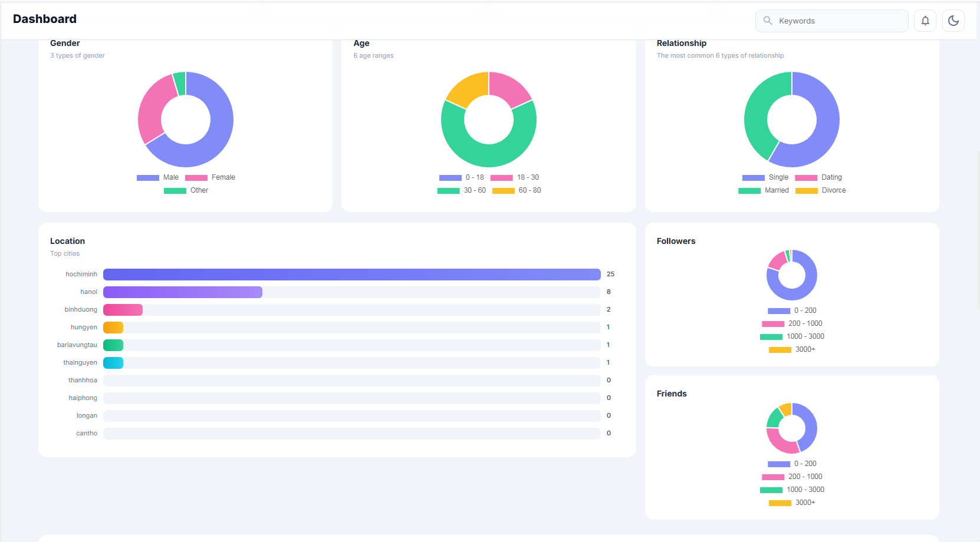Image resolution: width=980 pixels, height=542 pixels.
Task: Click the Dashboard heading
Action: (x=45, y=19)
